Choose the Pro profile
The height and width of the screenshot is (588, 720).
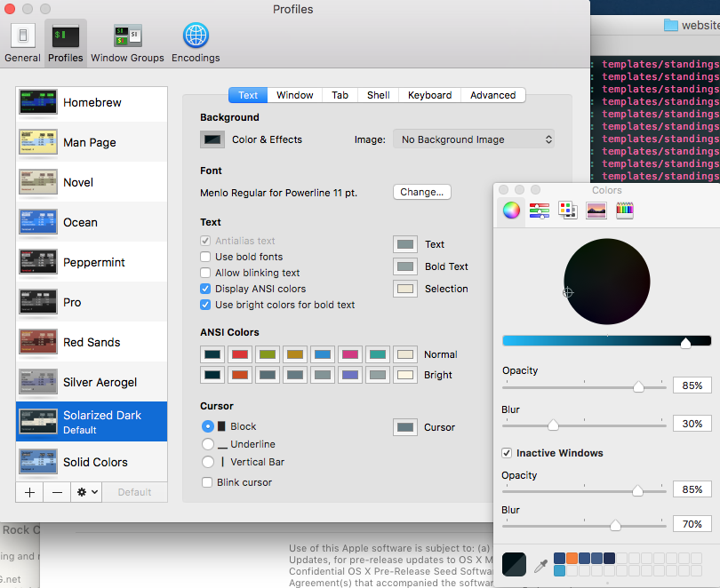pyautogui.click(x=92, y=302)
